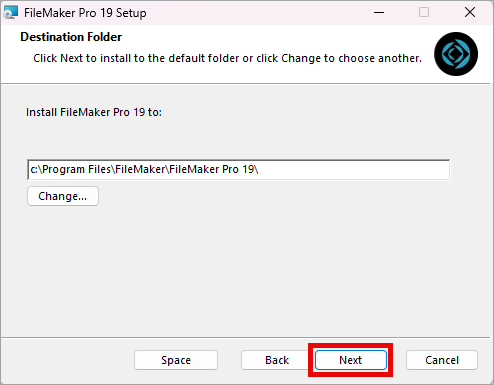Go Back to the previous setup step
Screen dimensions: 494x385
click(x=277, y=360)
